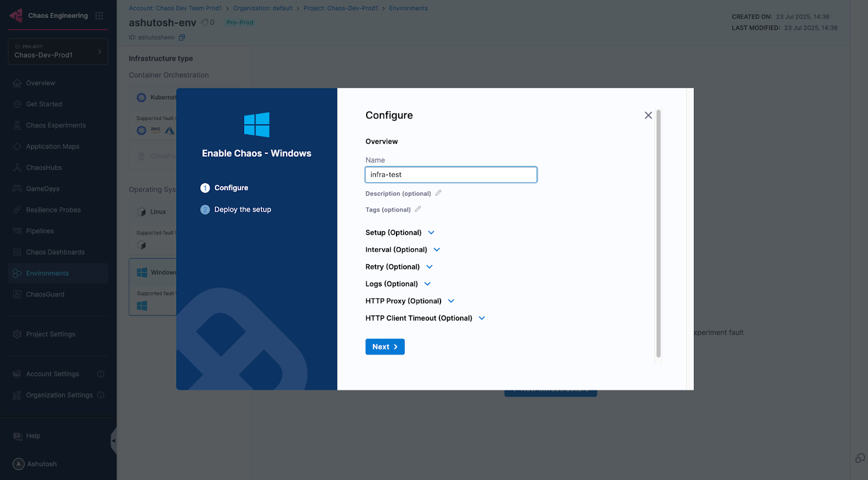Click the Organization Settings info icon
Screen dimensions: 868x480
[x=100, y=395]
